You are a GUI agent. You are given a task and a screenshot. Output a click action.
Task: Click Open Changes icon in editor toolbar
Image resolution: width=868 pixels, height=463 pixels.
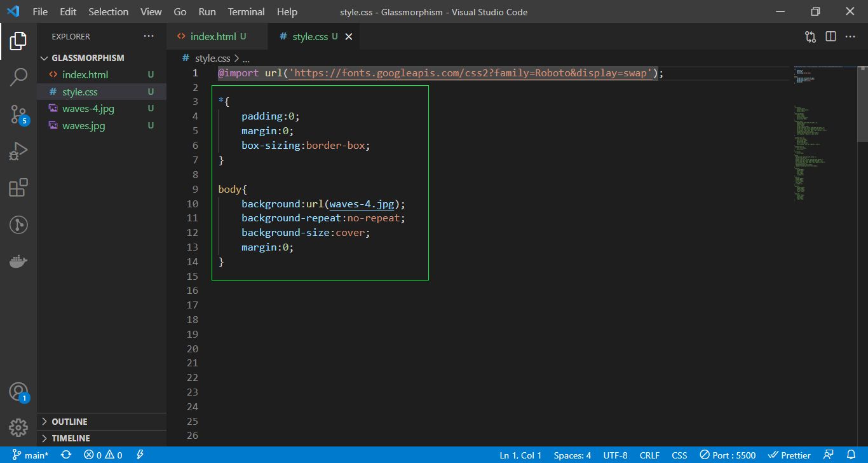pos(810,37)
